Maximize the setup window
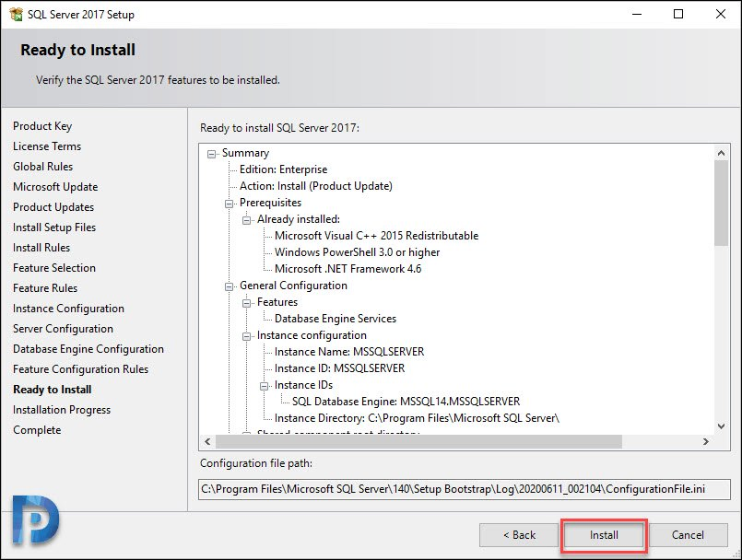The image size is (742, 560). (x=678, y=14)
